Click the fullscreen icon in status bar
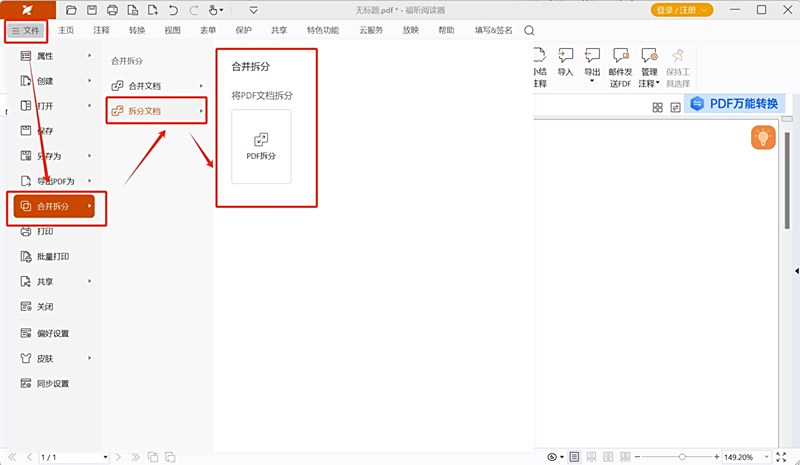 click(781, 457)
